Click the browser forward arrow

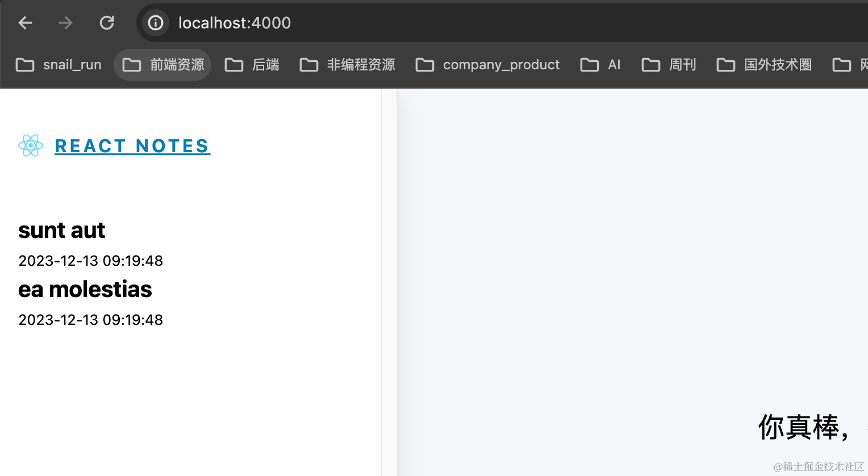coord(66,23)
